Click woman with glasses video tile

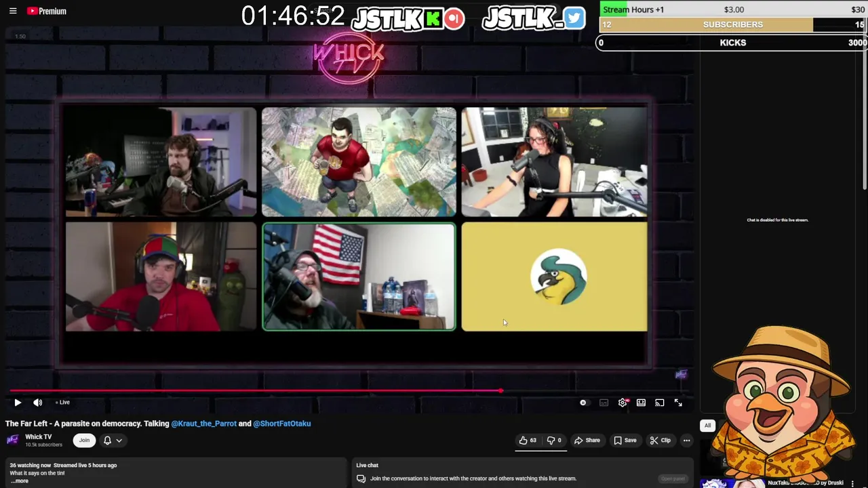[x=554, y=161]
